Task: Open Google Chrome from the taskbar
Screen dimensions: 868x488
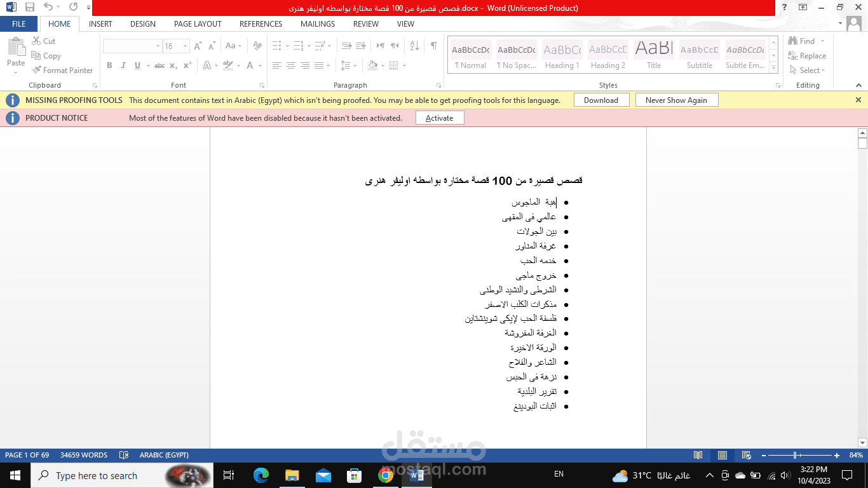Action: [x=386, y=475]
